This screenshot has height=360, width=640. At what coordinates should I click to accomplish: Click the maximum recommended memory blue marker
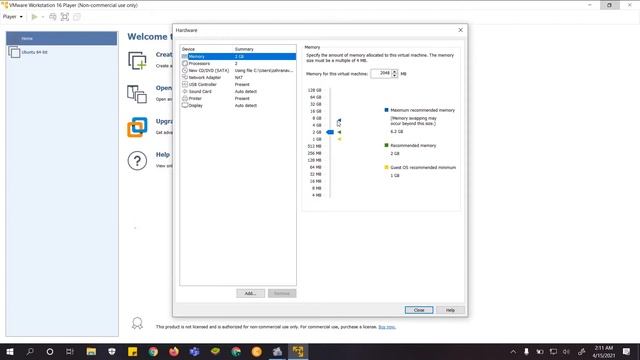tap(339, 121)
